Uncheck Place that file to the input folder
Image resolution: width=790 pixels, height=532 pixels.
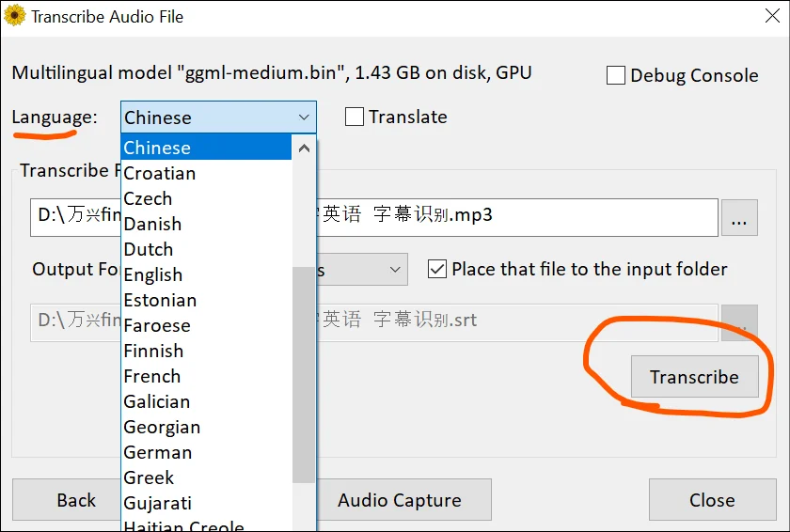(x=436, y=269)
